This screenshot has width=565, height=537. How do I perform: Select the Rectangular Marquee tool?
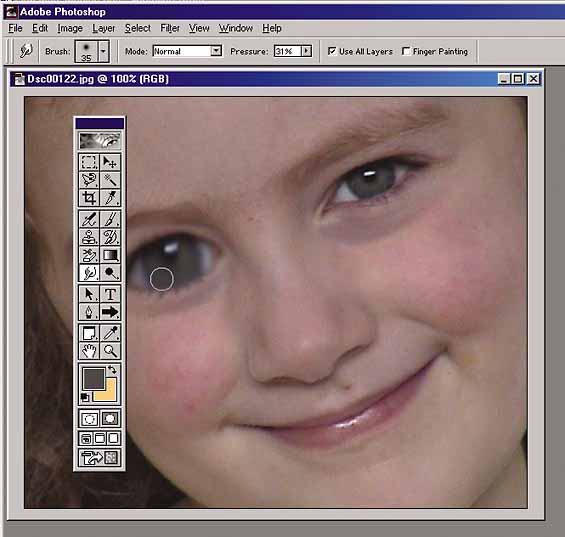click(x=89, y=162)
